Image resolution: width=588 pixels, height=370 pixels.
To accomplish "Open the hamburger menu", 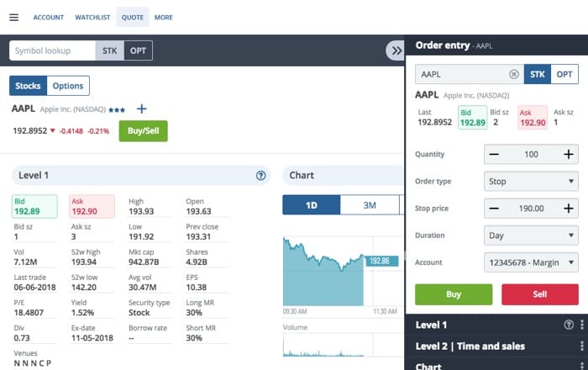I will [14, 18].
